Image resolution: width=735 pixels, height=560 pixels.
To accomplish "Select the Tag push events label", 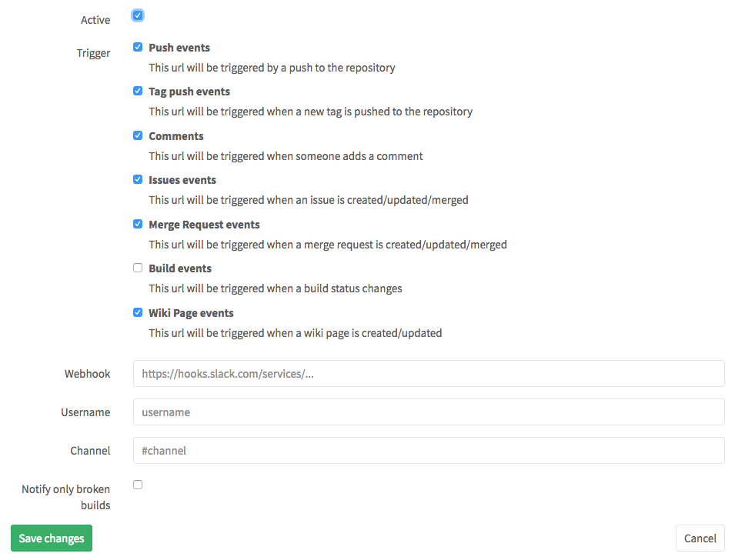I will click(x=189, y=92).
